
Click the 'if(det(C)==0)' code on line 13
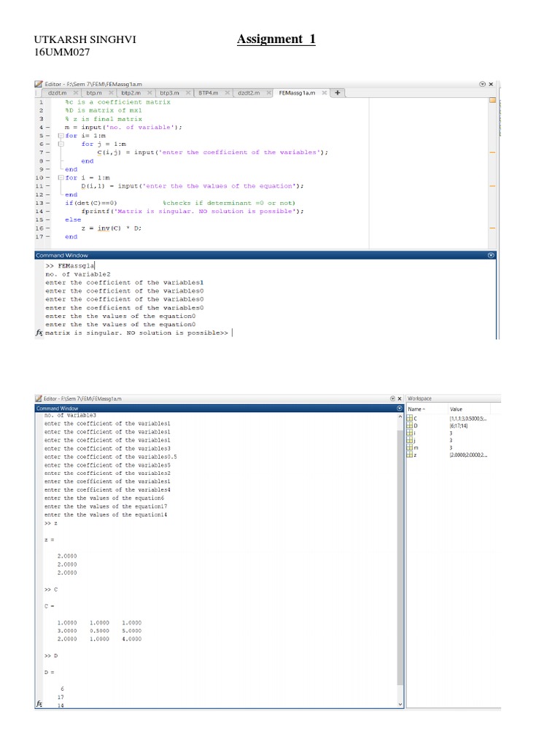(x=91, y=203)
